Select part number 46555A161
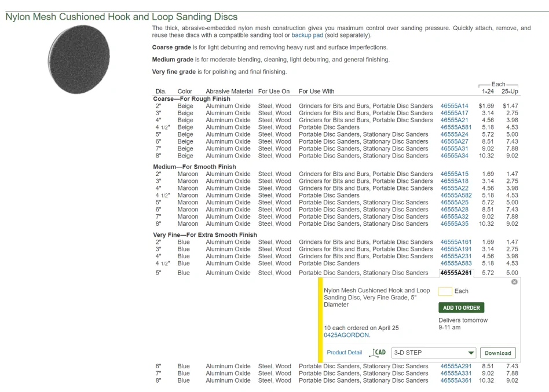The image size is (549, 392). (x=456, y=242)
